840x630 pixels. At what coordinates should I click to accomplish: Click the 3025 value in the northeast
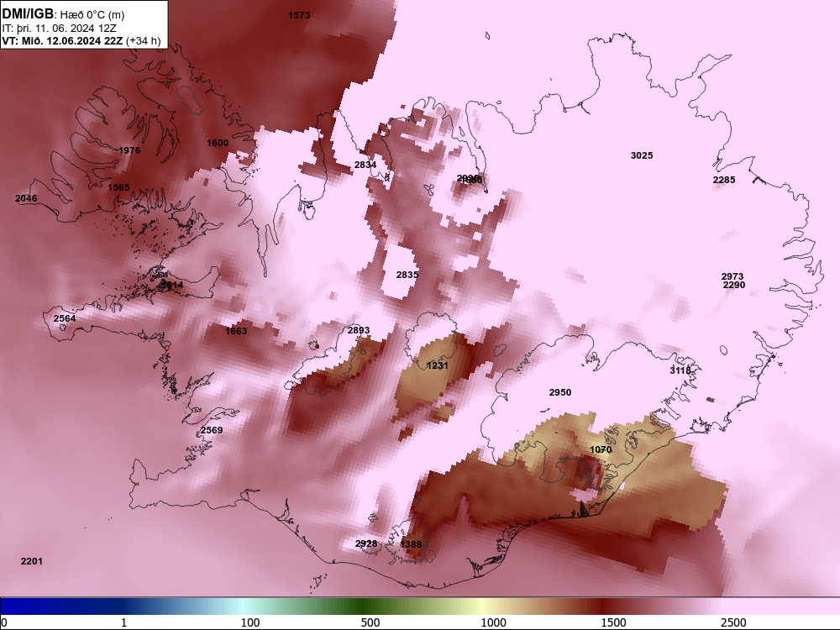coord(642,155)
